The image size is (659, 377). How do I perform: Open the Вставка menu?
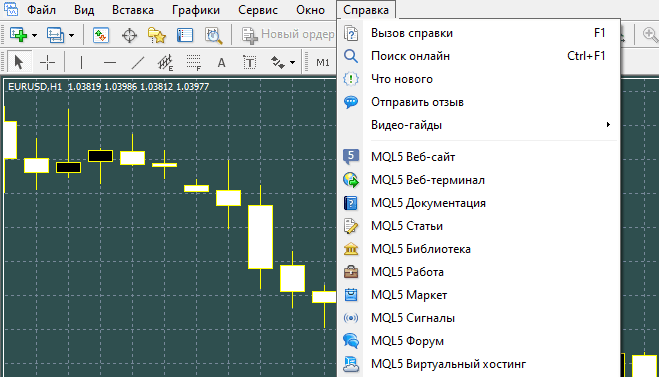coord(133,10)
